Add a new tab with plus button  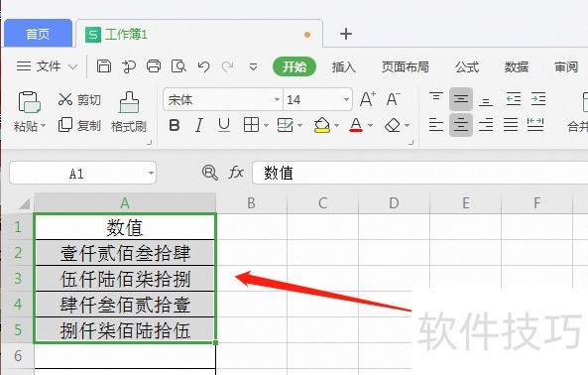(346, 34)
